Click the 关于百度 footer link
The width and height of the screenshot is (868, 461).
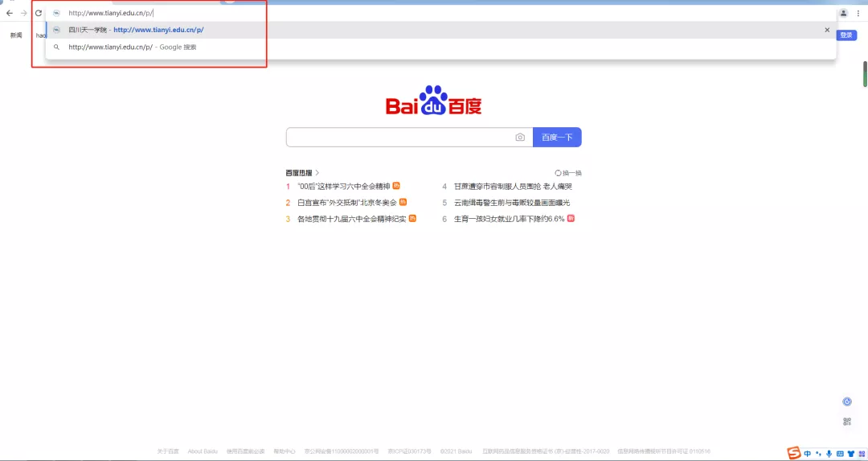click(168, 451)
